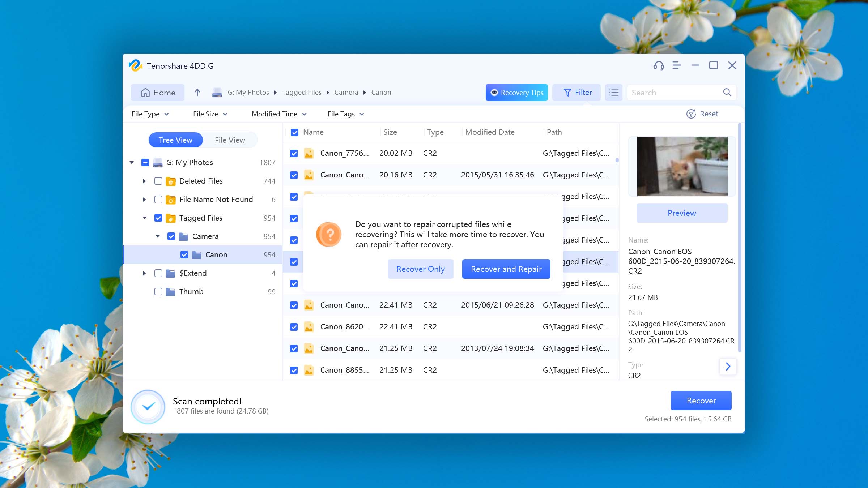The width and height of the screenshot is (868, 488).
Task: Open the Modified Time filter dropdown
Action: pos(279,114)
